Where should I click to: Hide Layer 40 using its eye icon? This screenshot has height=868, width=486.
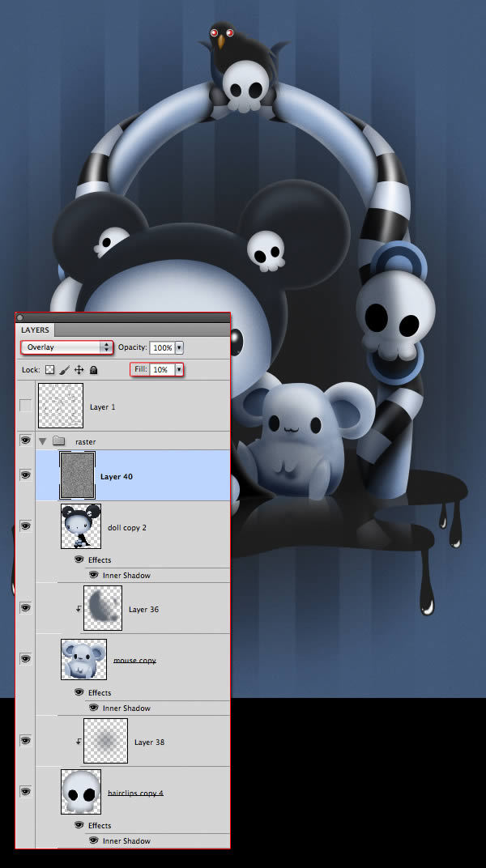pos(25,475)
